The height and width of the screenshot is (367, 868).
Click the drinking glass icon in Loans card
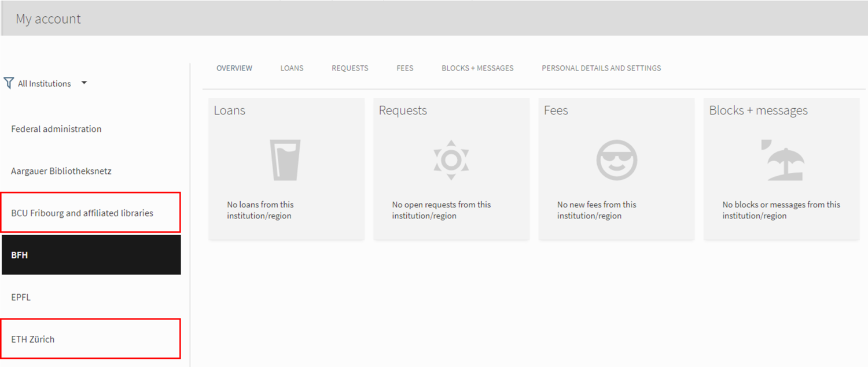pyautogui.click(x=285, y=160)
